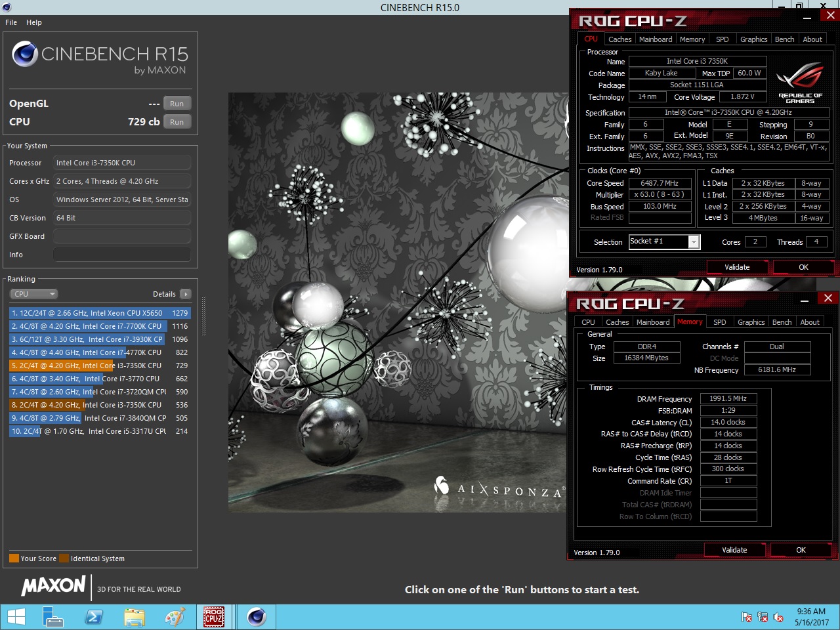Launch PowerShell from the taskbar
840x630 pixels.
click(94, 617)
